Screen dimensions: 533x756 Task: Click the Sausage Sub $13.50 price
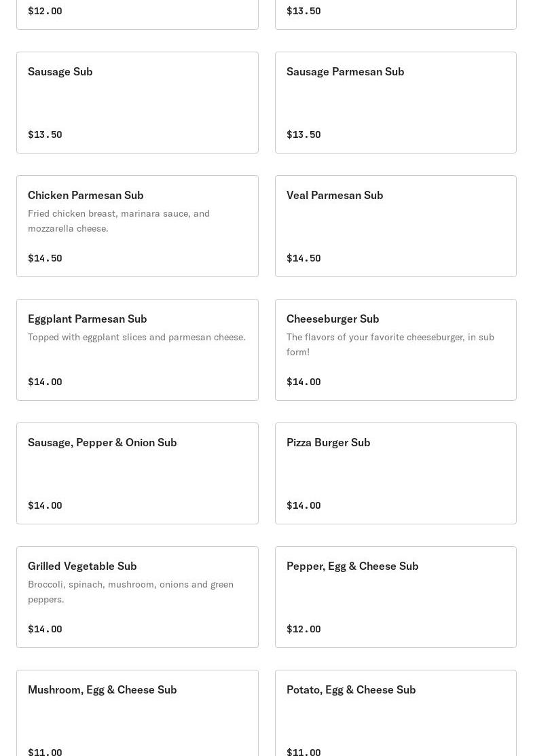pos(45,134)
